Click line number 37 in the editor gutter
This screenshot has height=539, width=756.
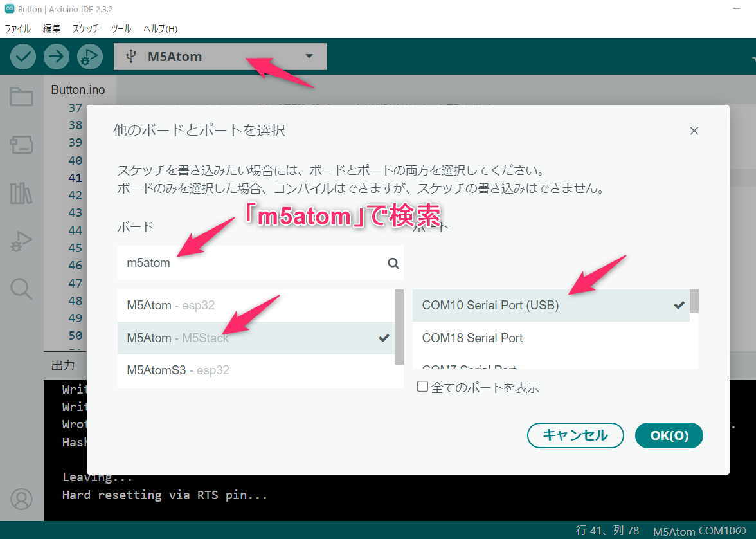(x=75, y=107)
